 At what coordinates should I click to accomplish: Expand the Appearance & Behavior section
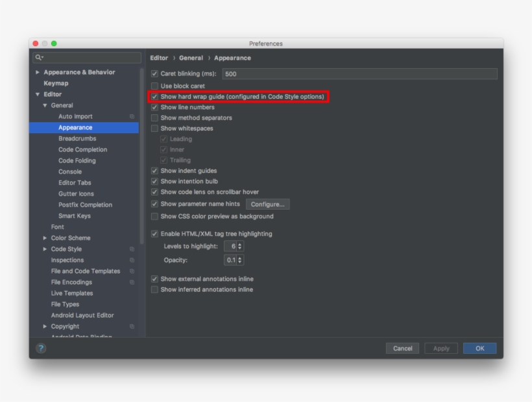tap(38, 72)
